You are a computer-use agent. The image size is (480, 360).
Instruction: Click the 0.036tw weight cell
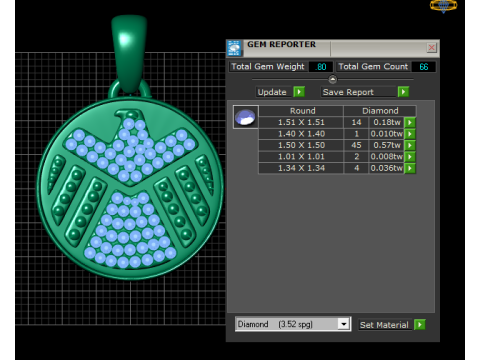pos(387,168)
